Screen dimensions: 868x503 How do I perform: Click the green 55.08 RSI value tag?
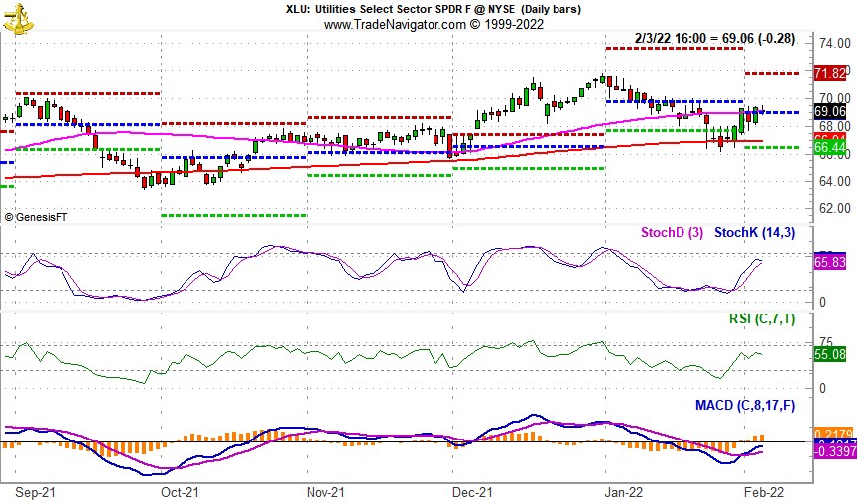coord(828,353)
